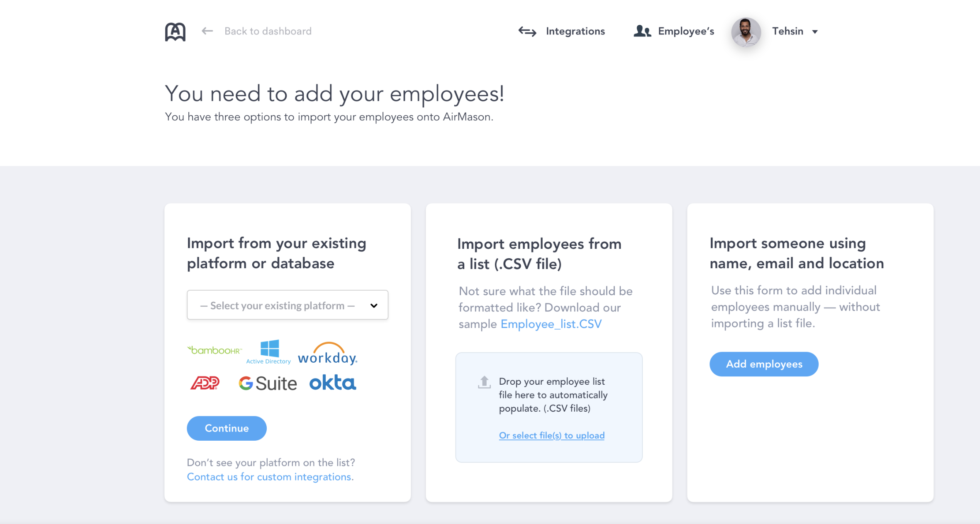Click the back arrow icon
Screen dimensions: 980x524
[x=207, y=31]
